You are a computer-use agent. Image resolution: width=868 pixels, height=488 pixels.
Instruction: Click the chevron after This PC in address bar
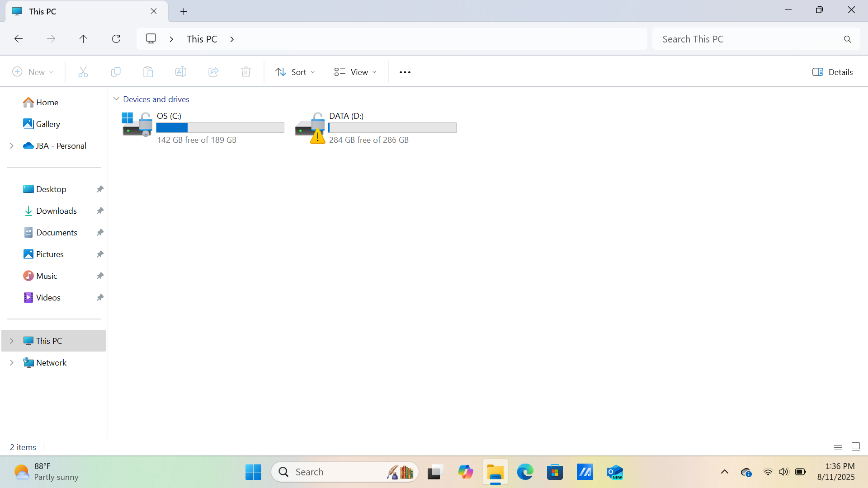(x=232, y=39)
